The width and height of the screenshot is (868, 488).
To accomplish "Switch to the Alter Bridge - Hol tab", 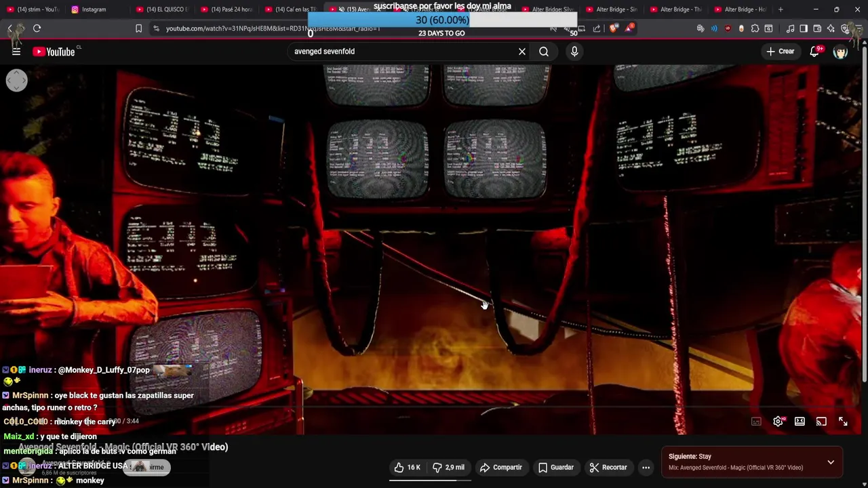I will click(741, 9).
